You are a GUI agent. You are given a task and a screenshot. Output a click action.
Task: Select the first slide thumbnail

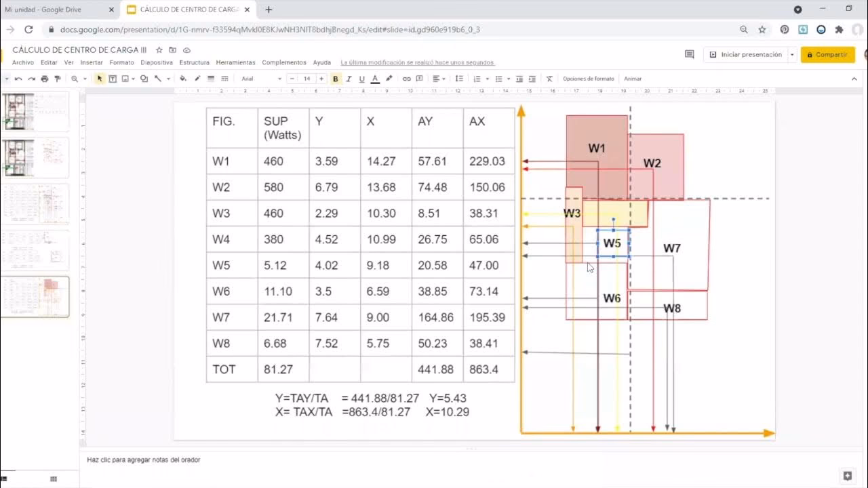coord(35,111)
